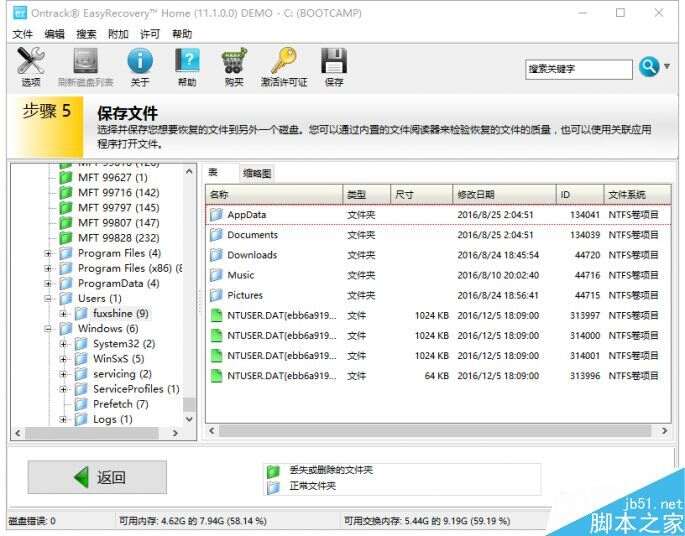
Task: Select the fuxshine (9) folder in tree
Action: click(119, 314)
